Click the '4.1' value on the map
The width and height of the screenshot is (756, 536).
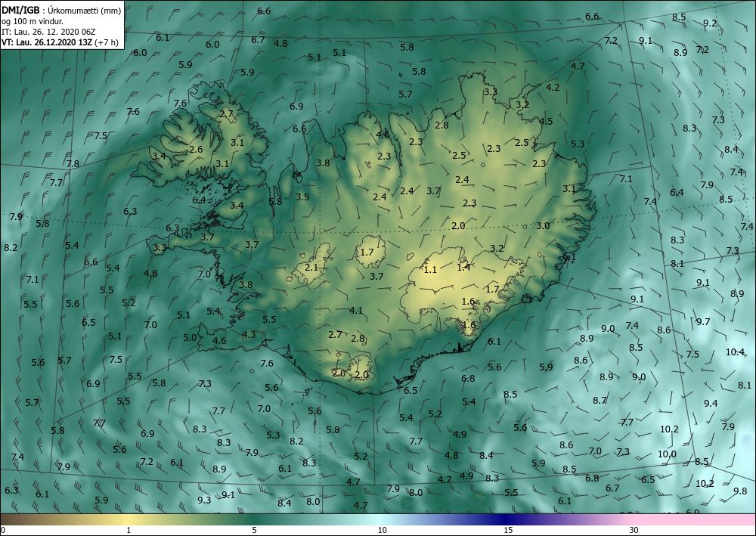point(356,311)
